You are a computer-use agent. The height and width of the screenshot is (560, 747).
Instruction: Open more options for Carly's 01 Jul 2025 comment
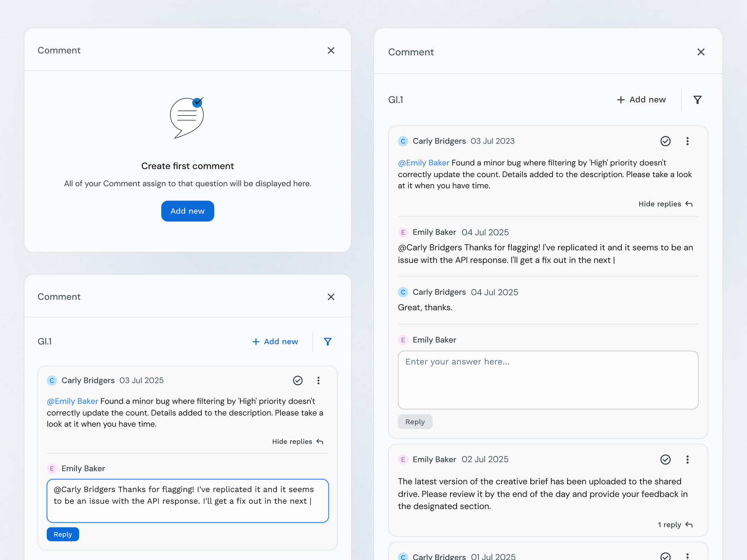click(687, 556)
